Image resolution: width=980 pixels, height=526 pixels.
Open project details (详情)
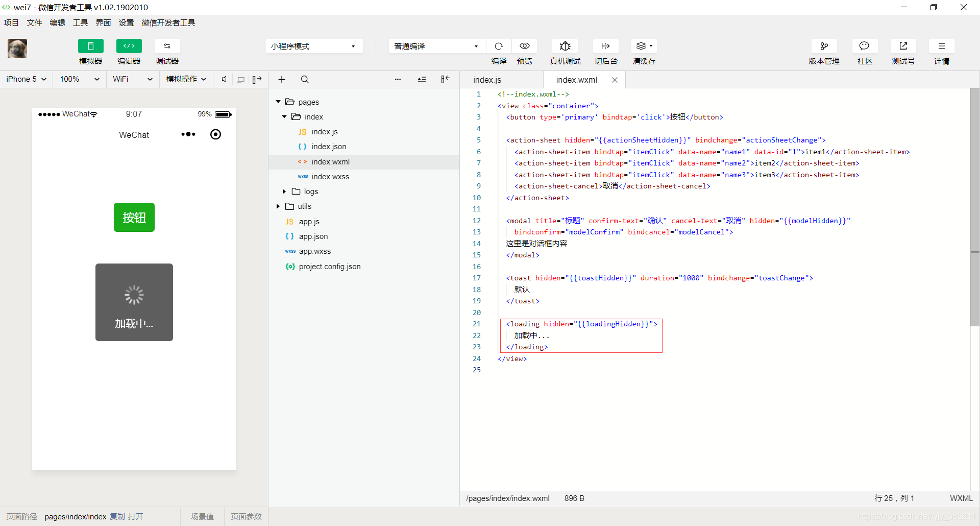[x=941, y=46]
